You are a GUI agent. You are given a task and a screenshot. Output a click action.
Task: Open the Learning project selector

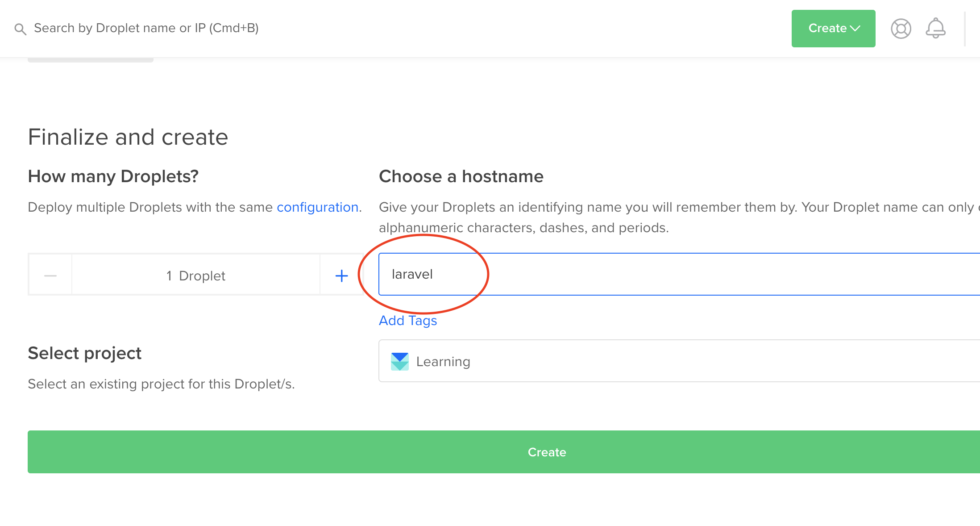[679, 361]
